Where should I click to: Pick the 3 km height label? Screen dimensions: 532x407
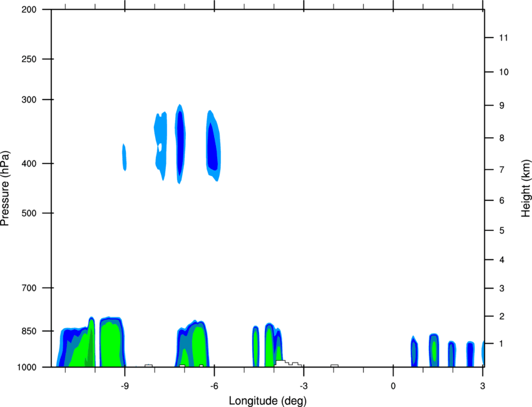(501, 289)
